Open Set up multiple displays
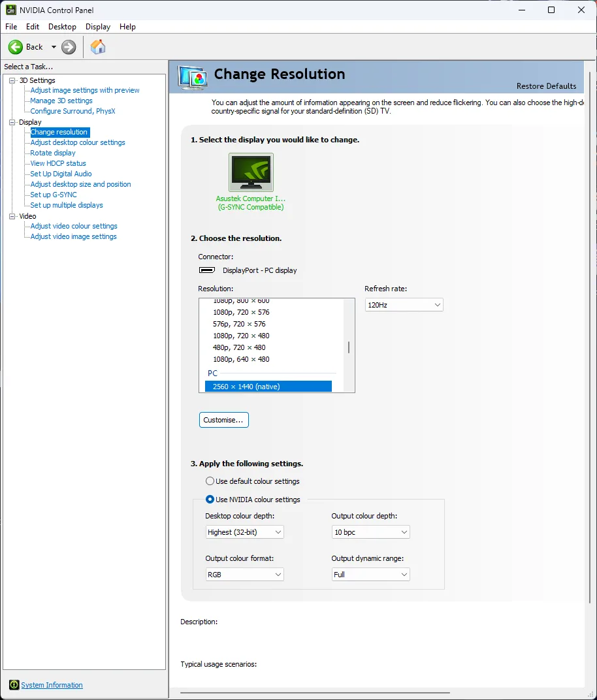 tap(67, 205)
